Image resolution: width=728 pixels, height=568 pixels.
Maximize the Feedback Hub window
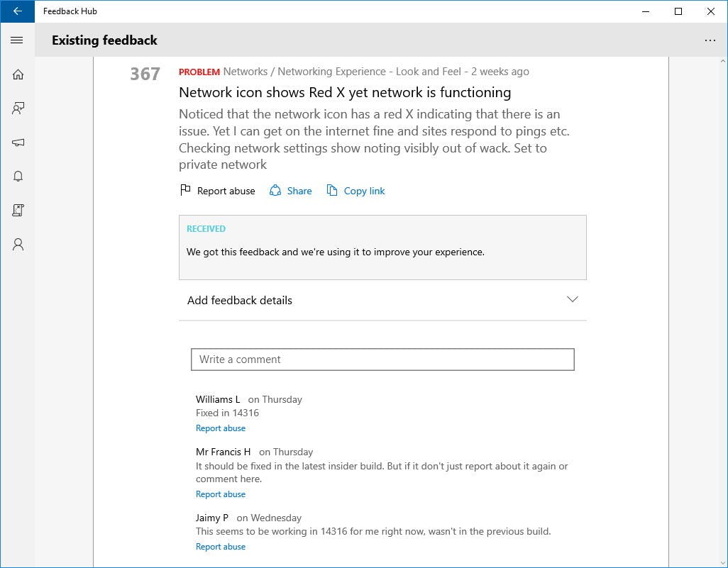point(678,11)
